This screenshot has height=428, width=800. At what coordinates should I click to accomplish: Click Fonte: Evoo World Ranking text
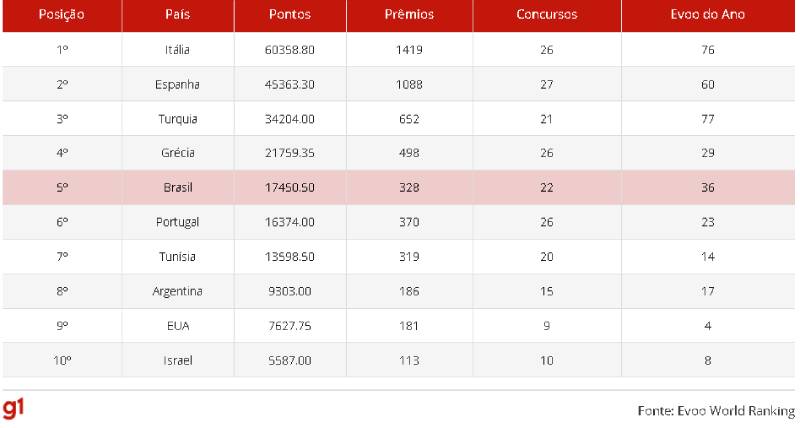click(x=716, y=411)
